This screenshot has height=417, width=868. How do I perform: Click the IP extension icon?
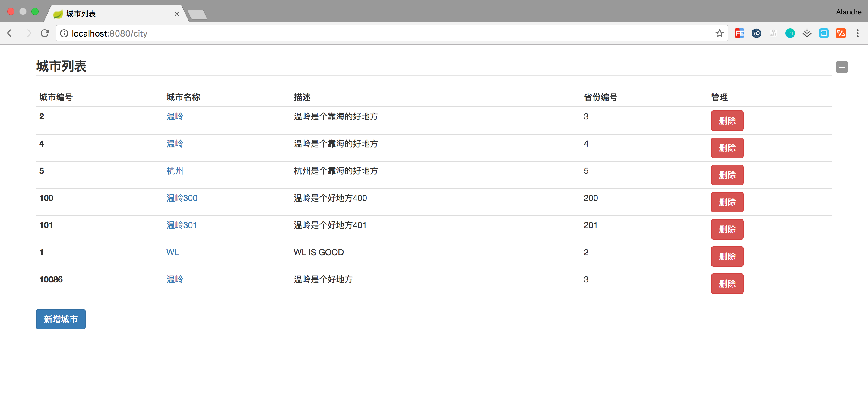[756, 33]
